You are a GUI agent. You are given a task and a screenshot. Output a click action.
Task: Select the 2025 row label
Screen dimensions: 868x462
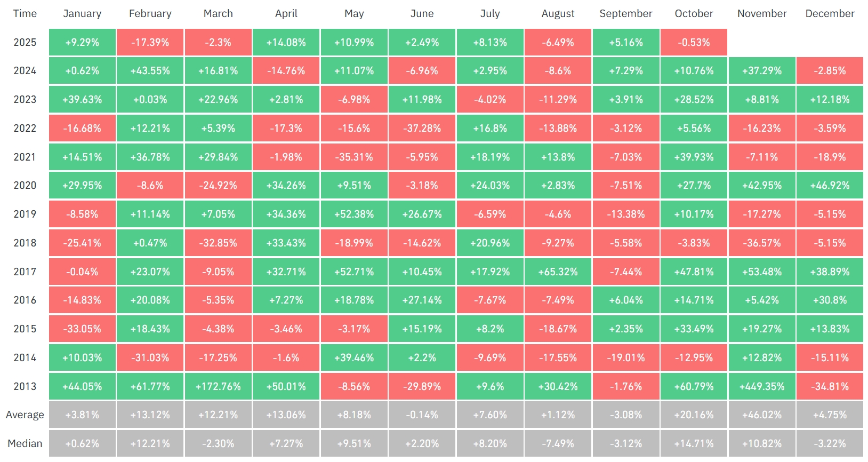pos(25,42)
